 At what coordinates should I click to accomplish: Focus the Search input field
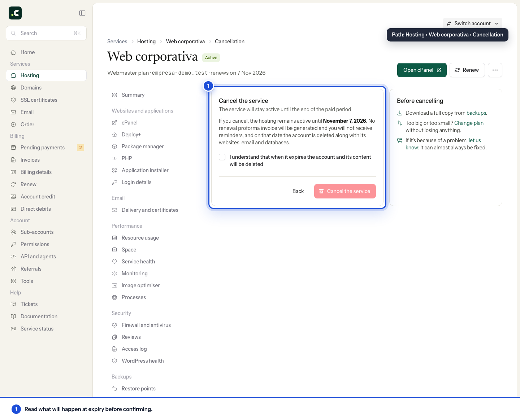click(x=46, y=33)
